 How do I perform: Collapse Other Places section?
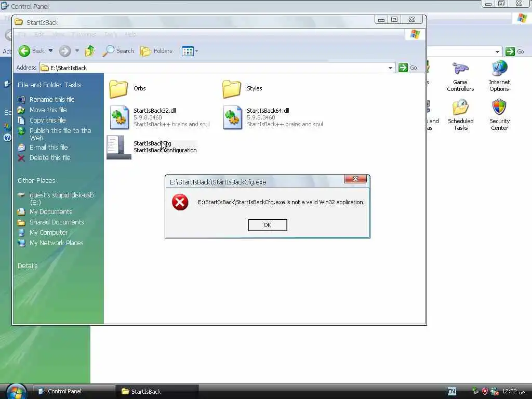36,180
